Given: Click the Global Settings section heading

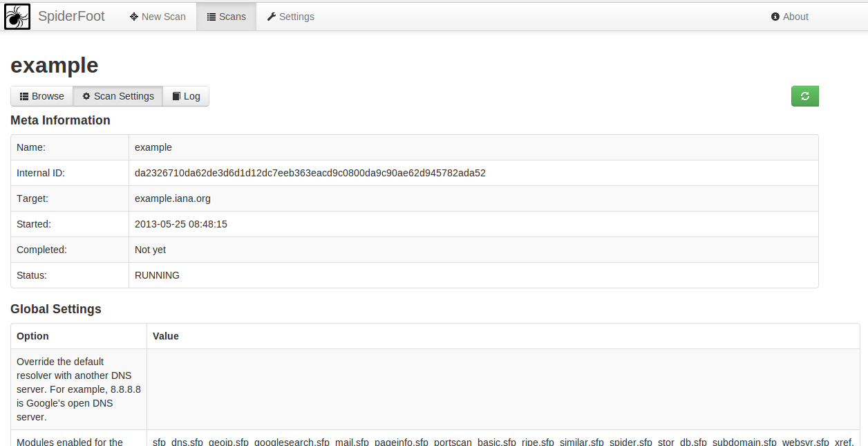Looking at the screenshot, I should (56, 309).
